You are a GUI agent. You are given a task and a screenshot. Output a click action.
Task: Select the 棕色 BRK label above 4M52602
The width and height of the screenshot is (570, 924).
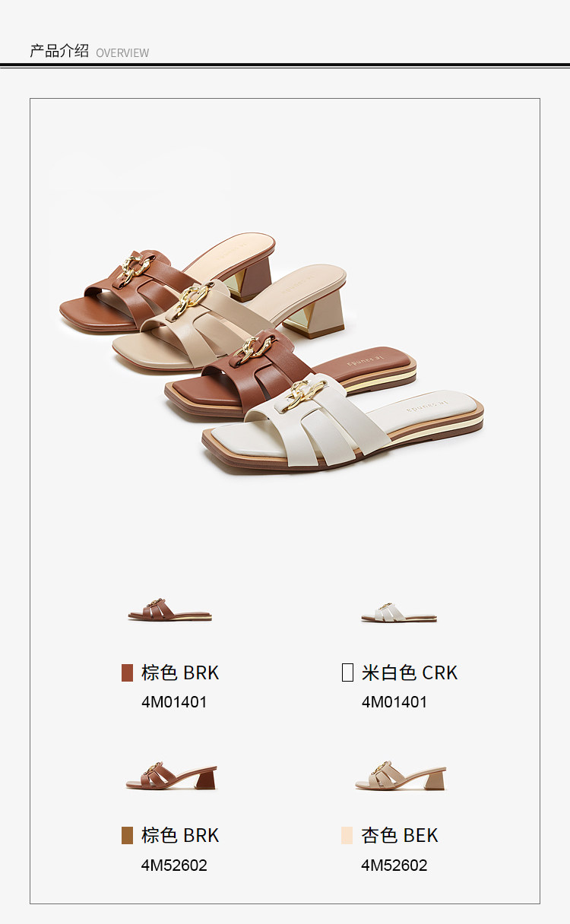click(180, 835)
